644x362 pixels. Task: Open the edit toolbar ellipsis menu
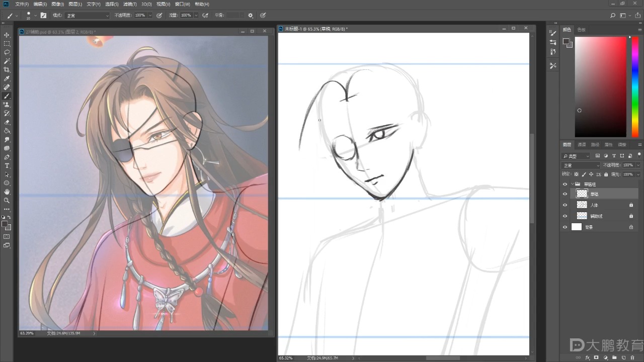pyautogui.click(x=7, y=209)
